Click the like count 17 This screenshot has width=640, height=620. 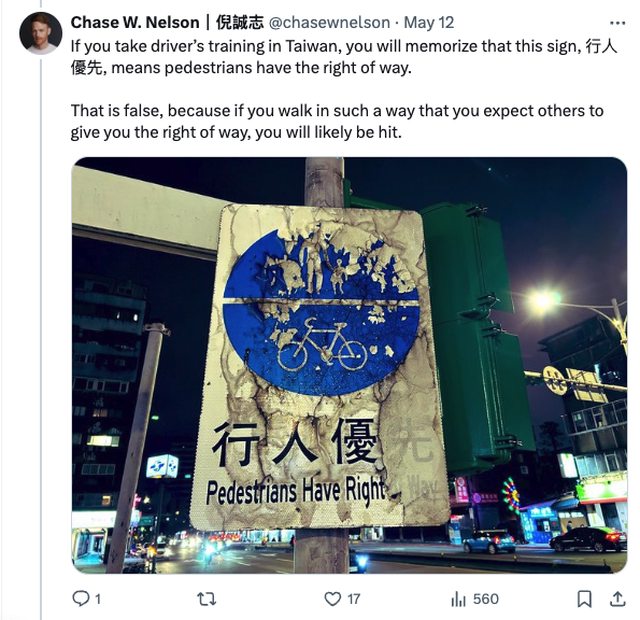354,599
